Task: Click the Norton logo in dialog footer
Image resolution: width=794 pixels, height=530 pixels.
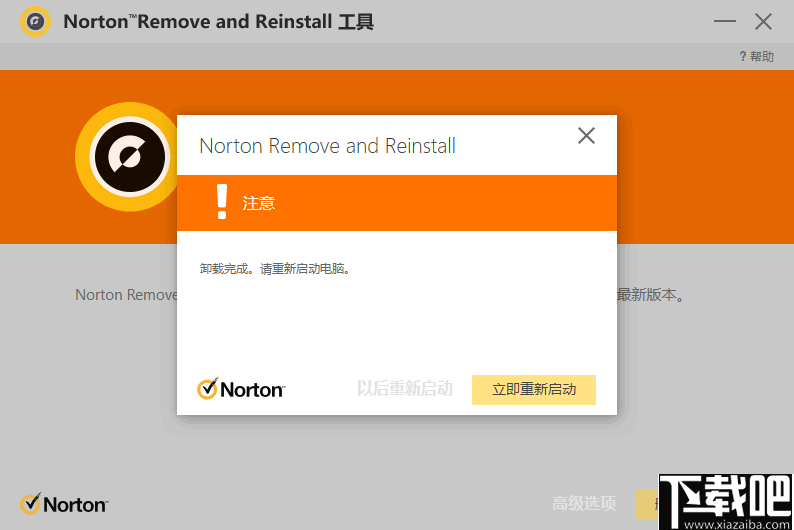Action: (241, 389)
